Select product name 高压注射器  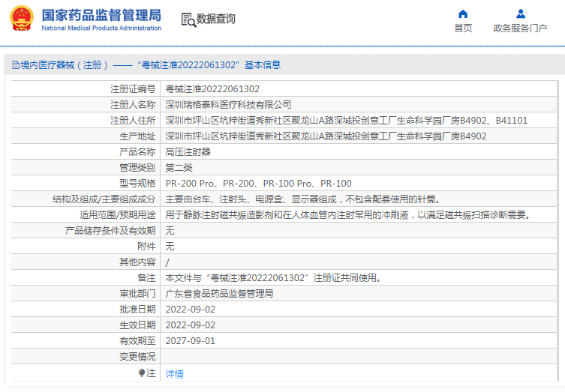click(x=188, y=152)
